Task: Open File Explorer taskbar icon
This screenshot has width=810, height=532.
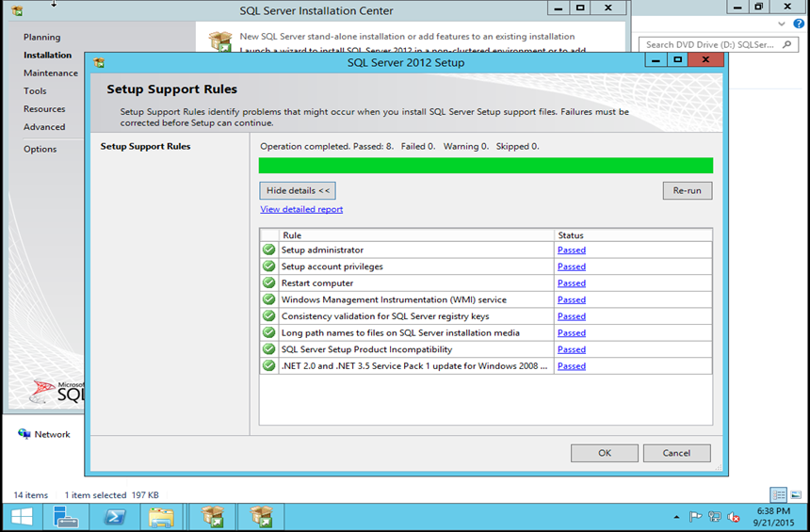Action: [x=161, y=516]
